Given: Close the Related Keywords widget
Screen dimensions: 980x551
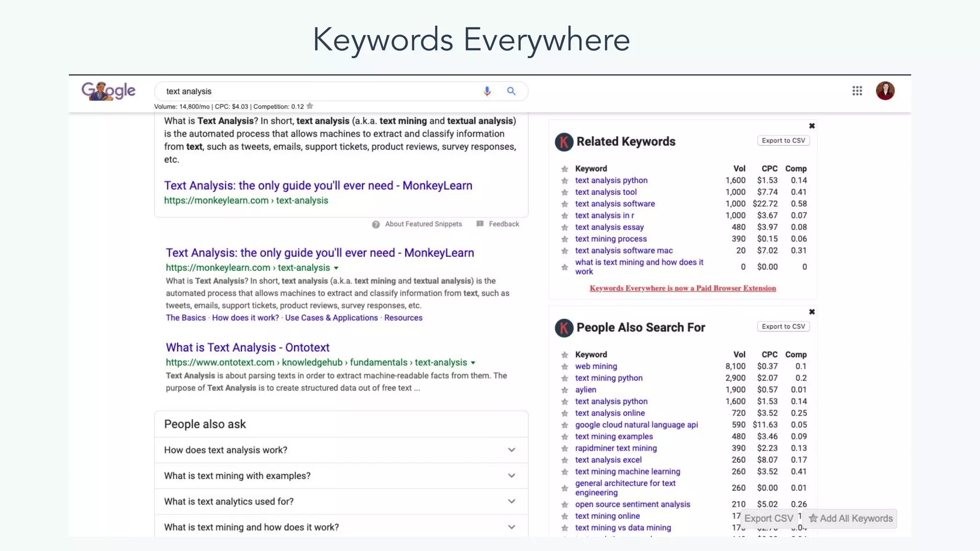Looking at the screenshot, I should (x=812, y=126).
